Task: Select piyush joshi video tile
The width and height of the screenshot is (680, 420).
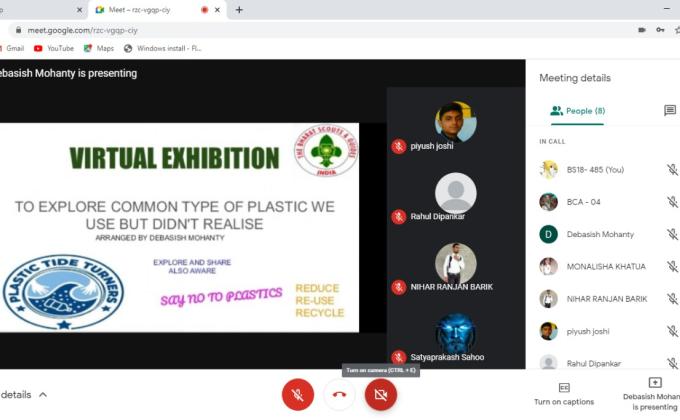Action: click(455, 128)
